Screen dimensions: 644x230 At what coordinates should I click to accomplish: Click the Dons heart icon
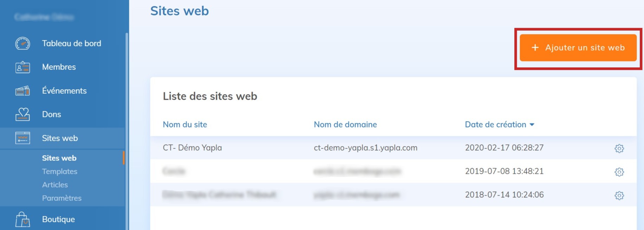[x=22, y=114]
